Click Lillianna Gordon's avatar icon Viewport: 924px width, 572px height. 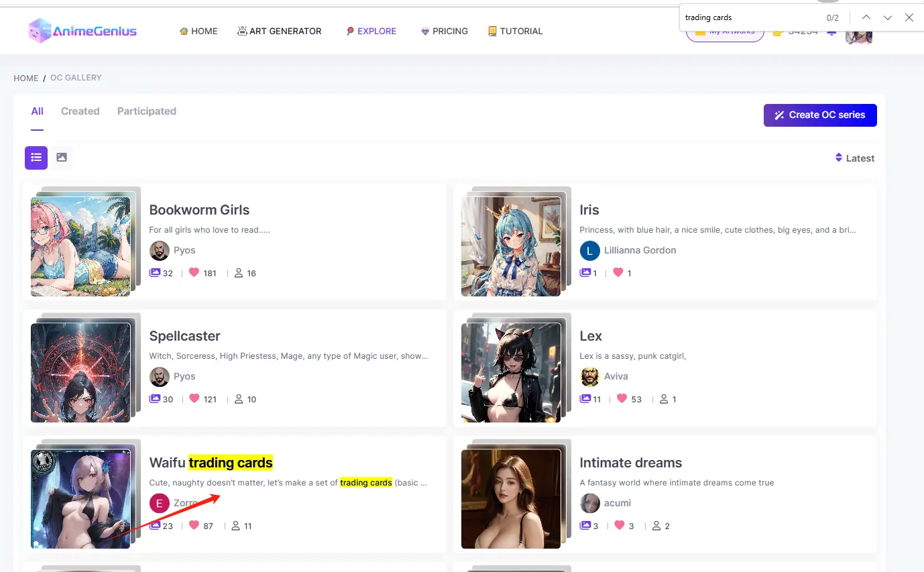point(589,250)
